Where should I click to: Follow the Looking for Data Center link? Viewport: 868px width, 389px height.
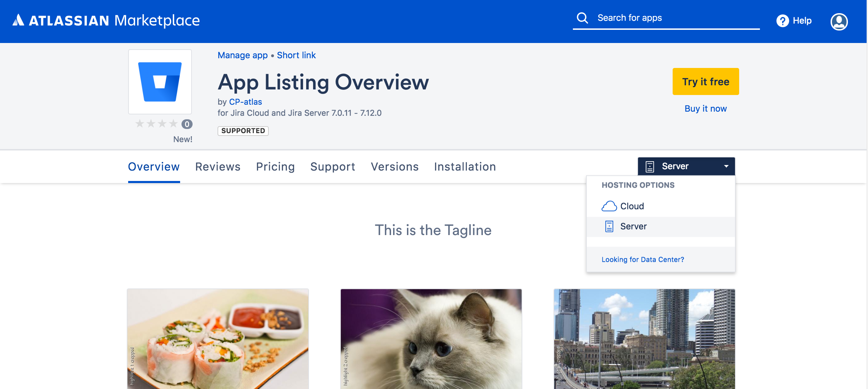point(643,260)
